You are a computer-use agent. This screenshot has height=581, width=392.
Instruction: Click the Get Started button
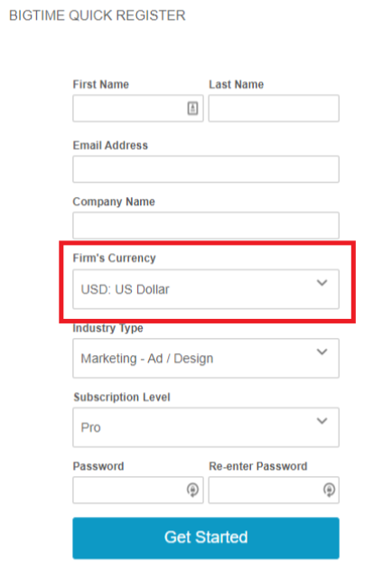tap(206, 538)
